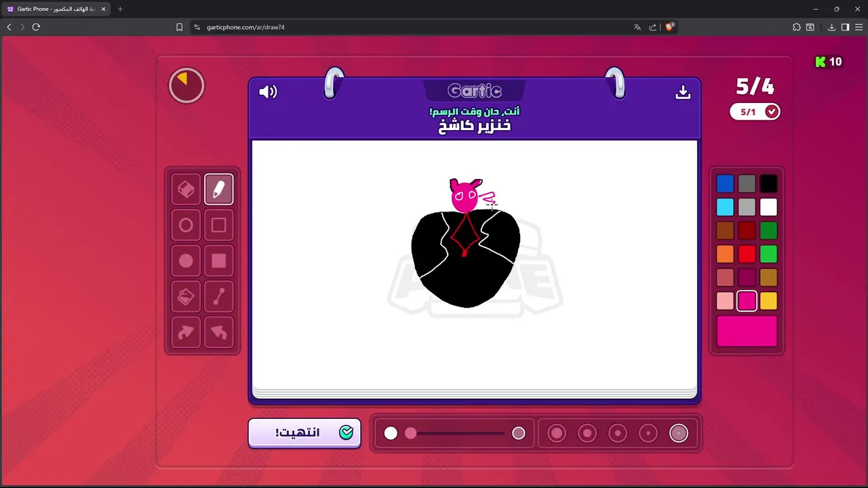Activate the straight line tool
Image resolution: width=868 pixels, height=488 pixels.
pyautogui.click(x=218, y=297)
